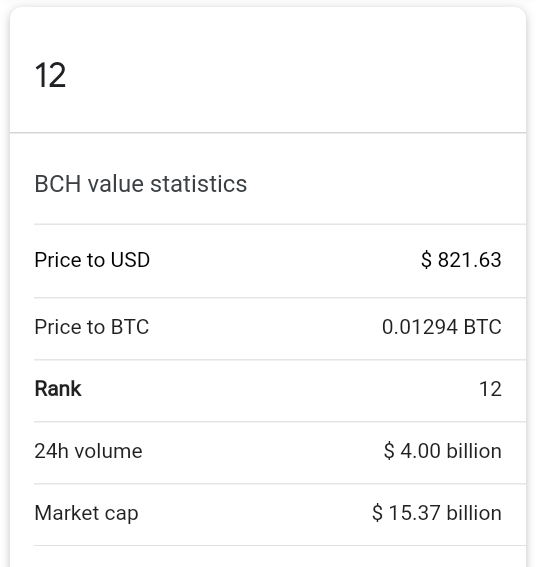Click the word billion in Market cap value
536x567 pixels.
(474, 513)
